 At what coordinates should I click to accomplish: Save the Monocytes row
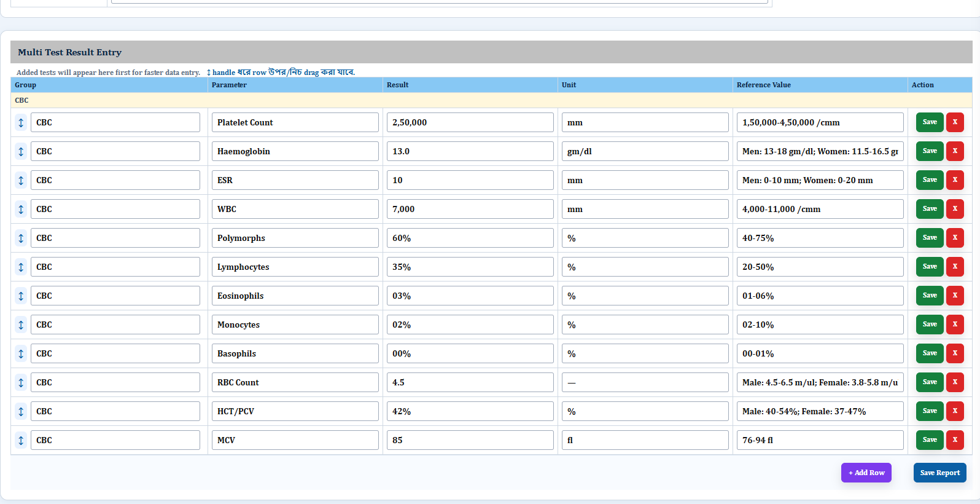(930, 325)
